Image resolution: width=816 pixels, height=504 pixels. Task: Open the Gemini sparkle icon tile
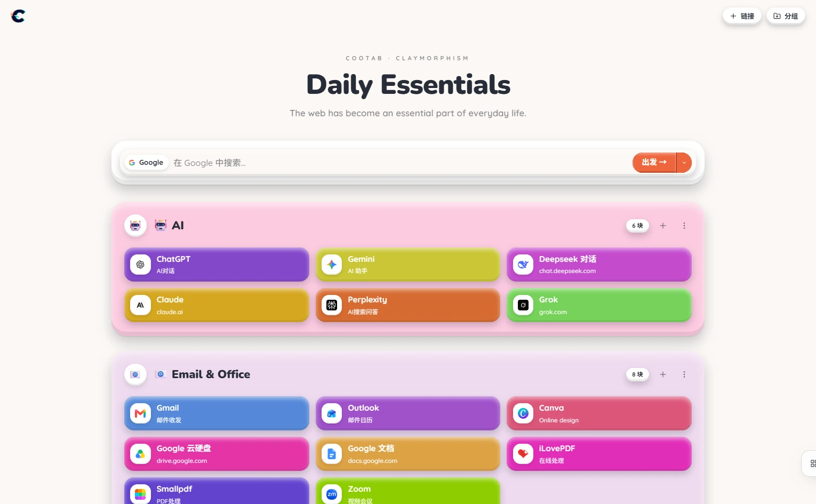pos(332,265)
